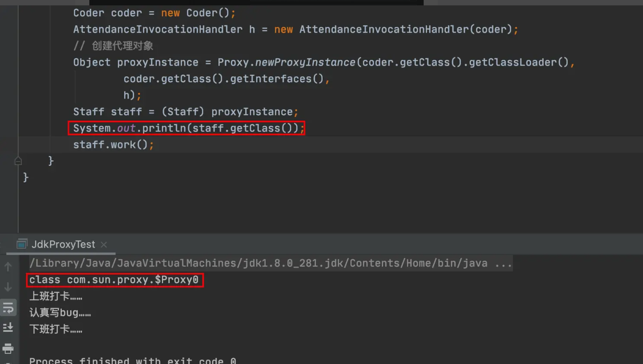
Task: Collapse the method fold marker in gutter
Action: point(18,161)
